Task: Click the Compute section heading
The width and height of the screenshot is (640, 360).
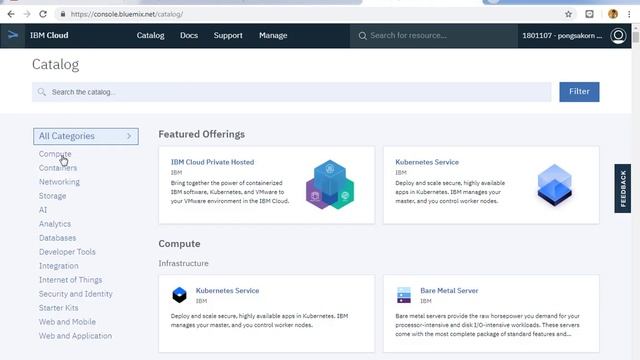Action: click(179, 244)
